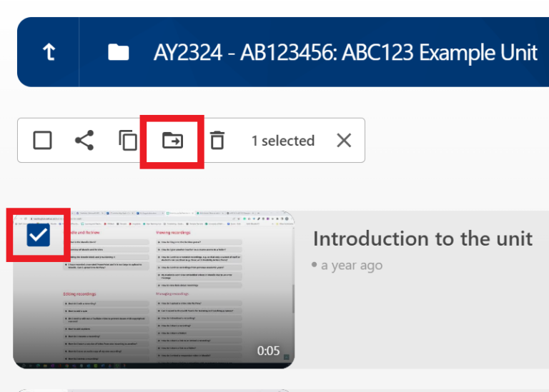Tick the select-all checkbox in the toolbar
The width and height of the screenshot is (549, 392).
(43, 141)
